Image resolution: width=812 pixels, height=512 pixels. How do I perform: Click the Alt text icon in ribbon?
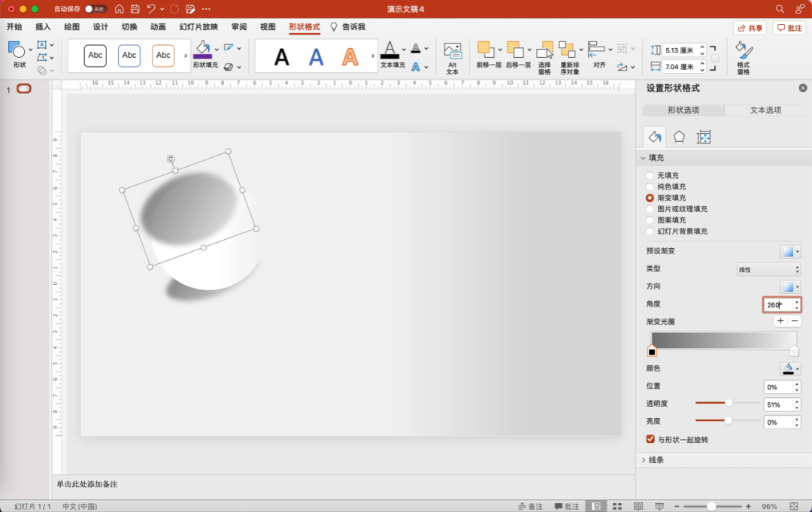point(453,56)
